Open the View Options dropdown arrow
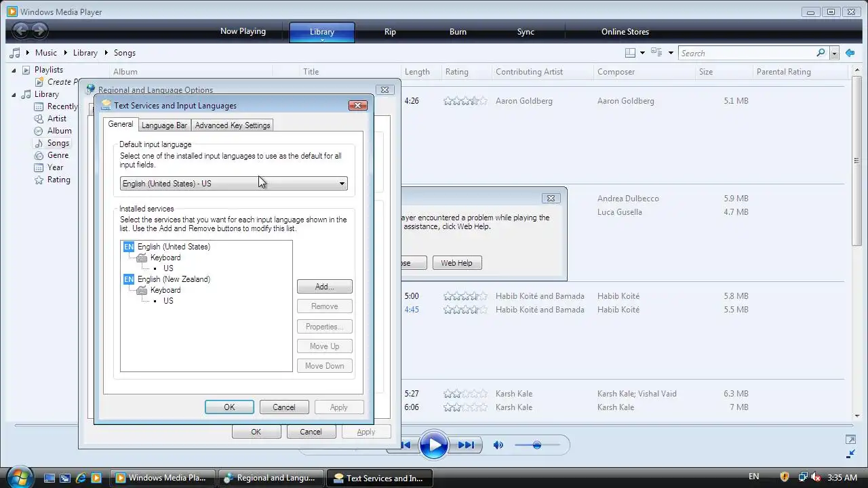This screenshot has width=868, height=488. click(671, 53)
